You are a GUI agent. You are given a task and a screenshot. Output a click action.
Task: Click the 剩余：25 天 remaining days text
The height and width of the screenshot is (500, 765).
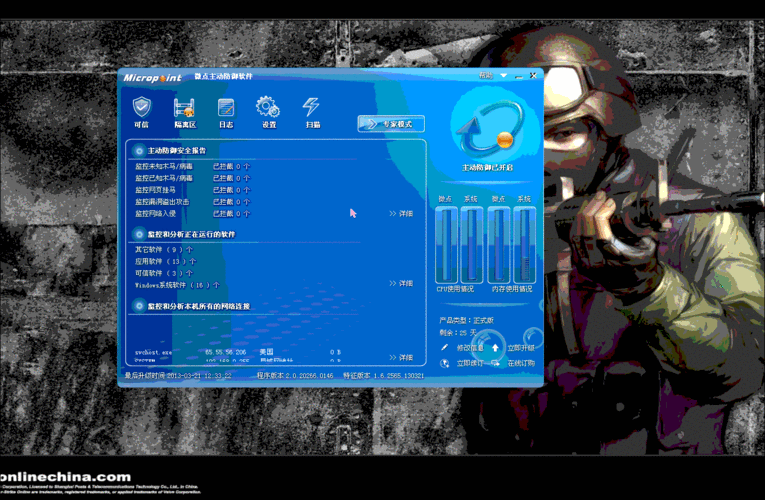point(458,333)
